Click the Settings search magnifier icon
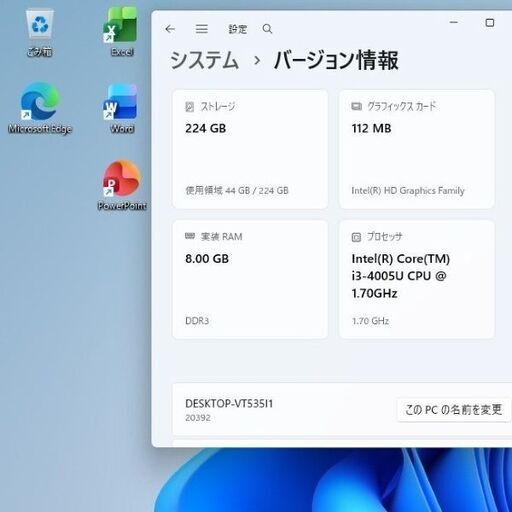 tap(267, 29)
